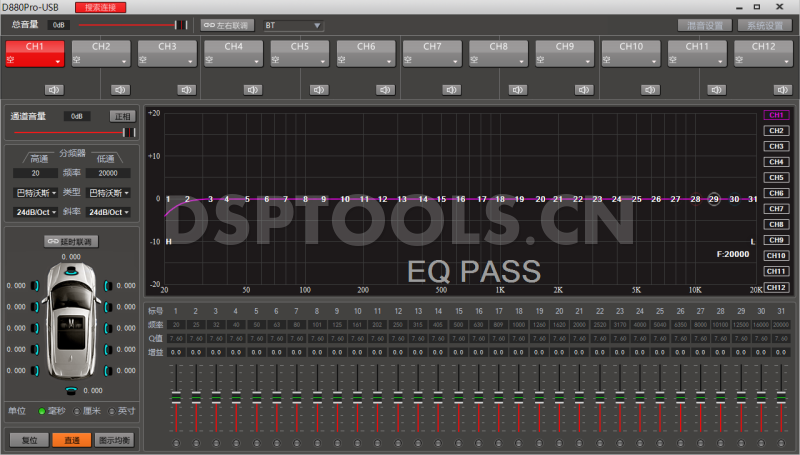Click the 复位 reset button

coord(28,439)
